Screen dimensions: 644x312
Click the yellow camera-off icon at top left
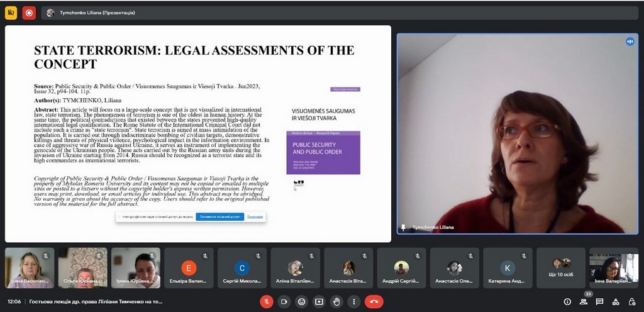point(11,13)
